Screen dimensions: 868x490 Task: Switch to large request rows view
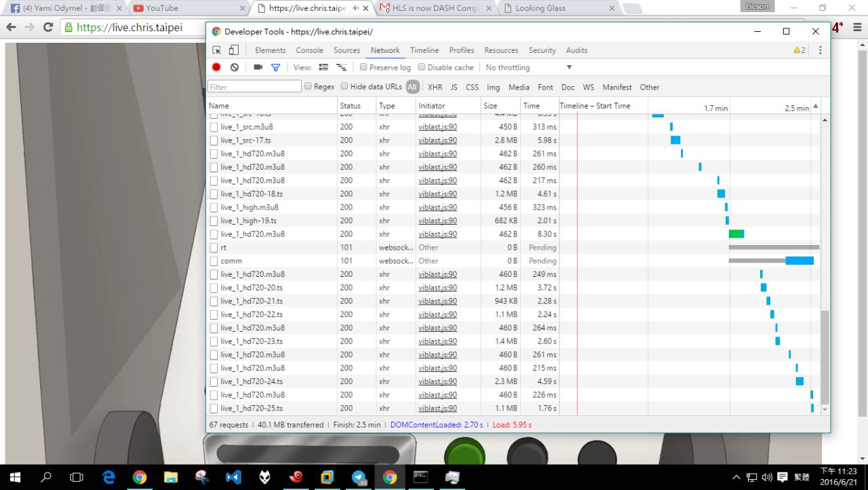(x=323, y=67)
